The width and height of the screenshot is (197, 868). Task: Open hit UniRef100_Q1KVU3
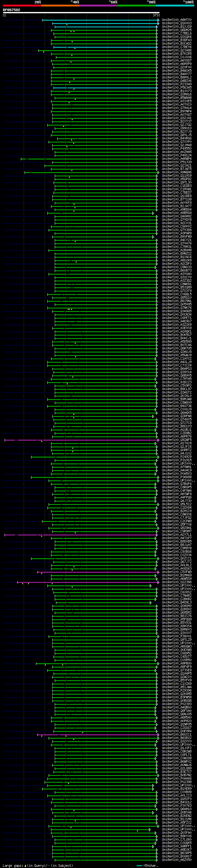[x=177, y=24]
